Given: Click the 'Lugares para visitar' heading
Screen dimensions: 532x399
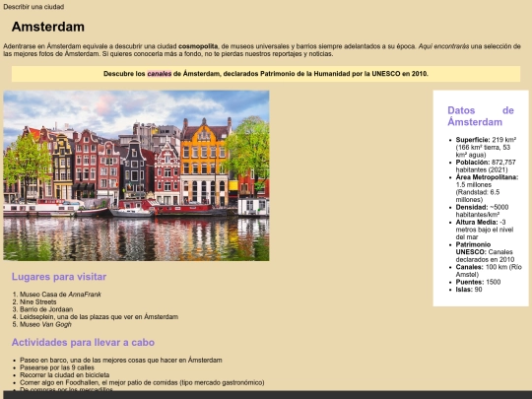Looking at the screenshot, I should tap(59, 277).
